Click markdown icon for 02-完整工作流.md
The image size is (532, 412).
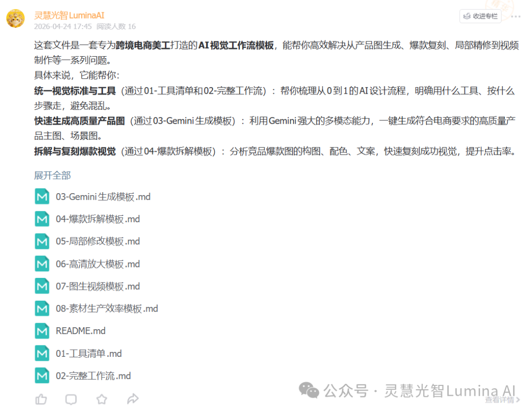42,376
